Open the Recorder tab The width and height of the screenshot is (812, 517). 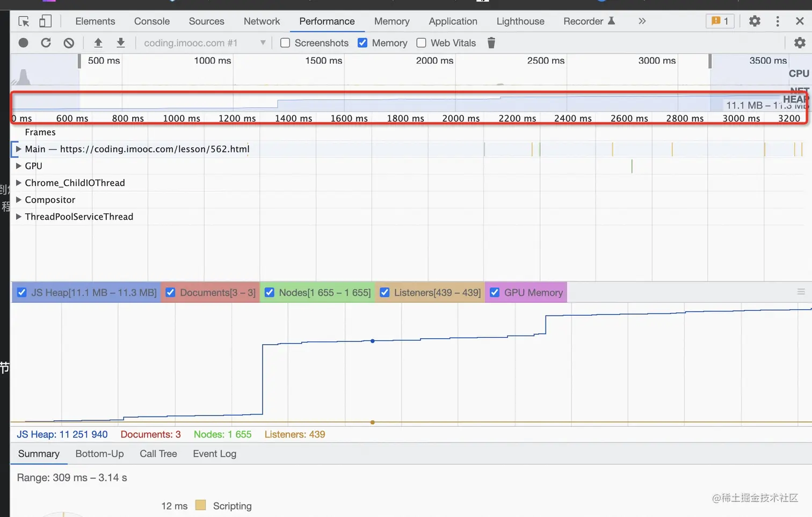(589, 21)
